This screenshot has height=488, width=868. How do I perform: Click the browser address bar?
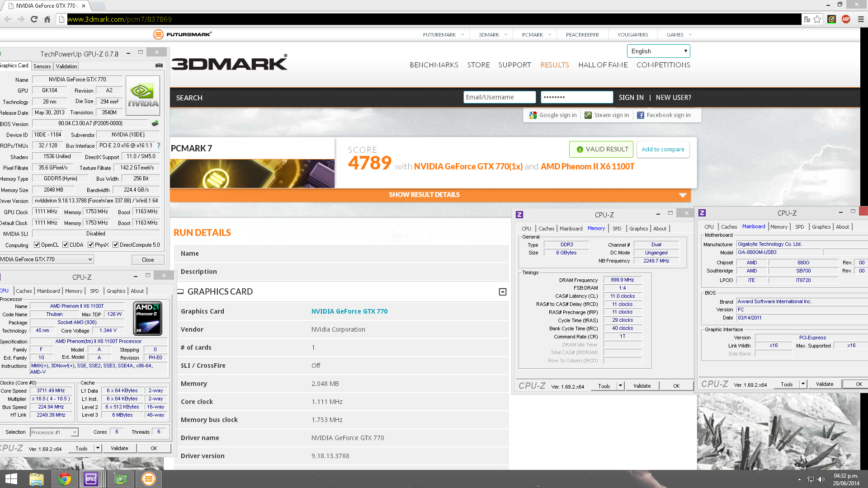click(x=433, y=19)
